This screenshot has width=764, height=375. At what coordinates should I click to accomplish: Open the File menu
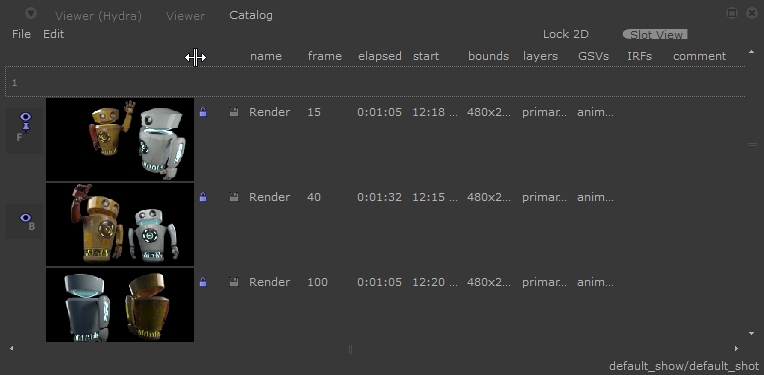pyautogui.click(x=21, y=34)
